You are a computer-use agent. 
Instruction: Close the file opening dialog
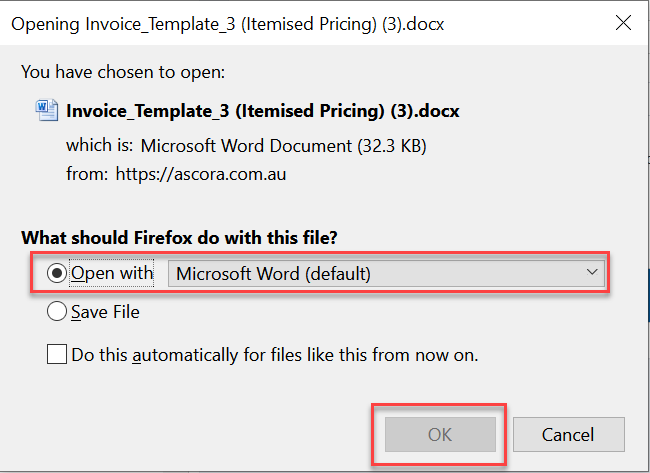pyautogui.click(x=623, y=23)
